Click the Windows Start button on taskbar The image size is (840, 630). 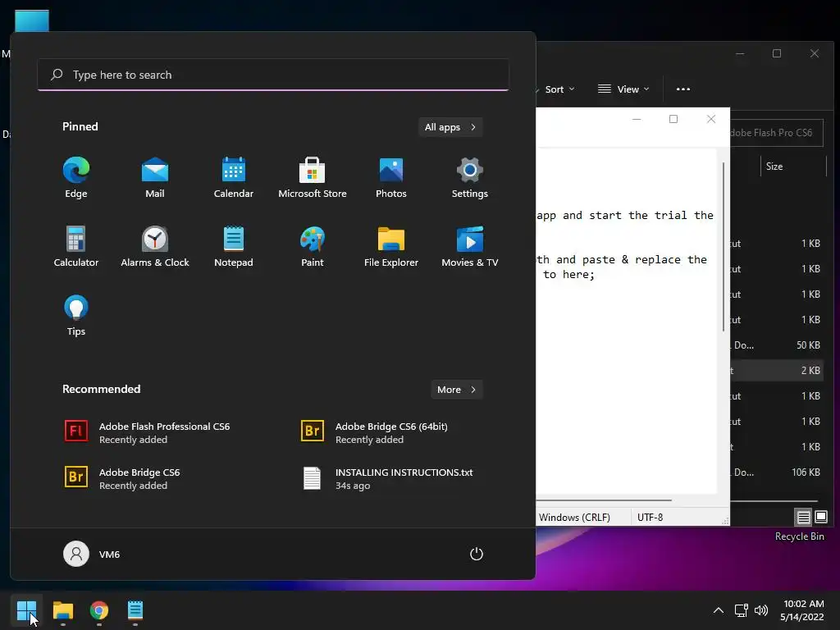pos(26,610)
